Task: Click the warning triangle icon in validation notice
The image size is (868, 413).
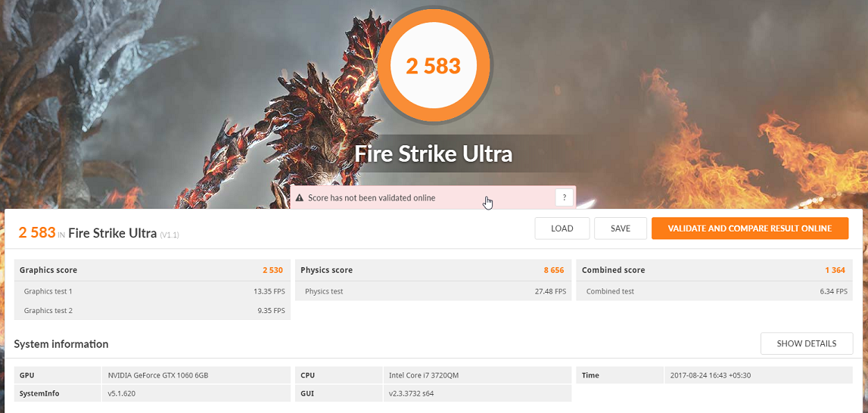Action: (x=300, y=197)
